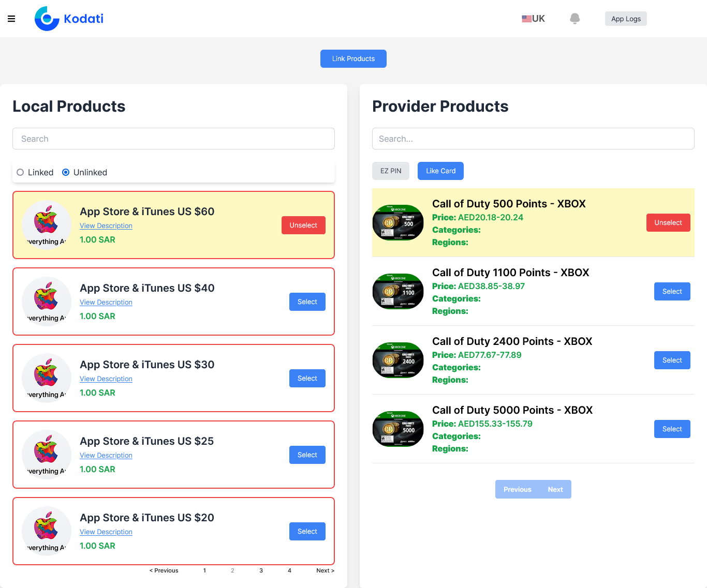Go to Previous page of provider products

coord(518,489)
